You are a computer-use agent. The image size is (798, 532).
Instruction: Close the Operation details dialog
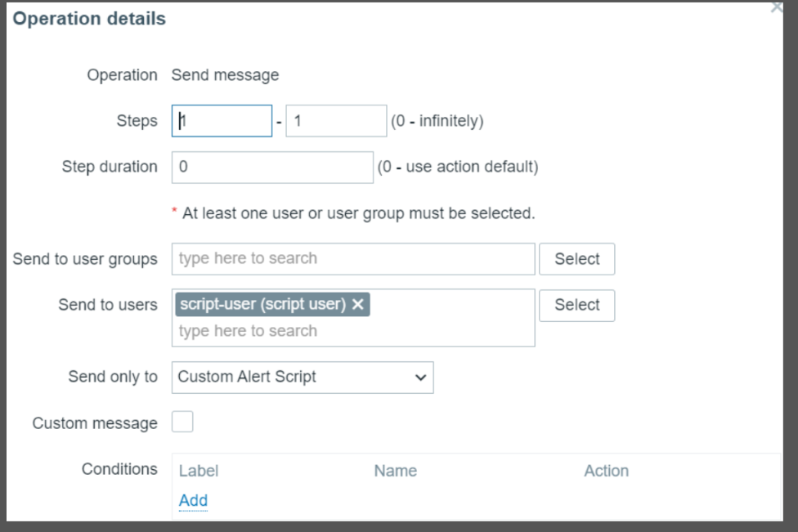[777, 7]
